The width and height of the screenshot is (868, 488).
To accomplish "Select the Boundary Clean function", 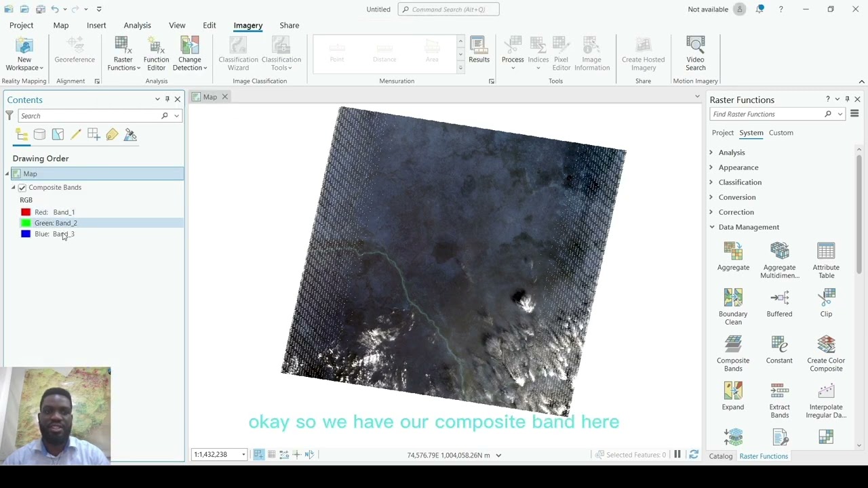I will 733,307.
